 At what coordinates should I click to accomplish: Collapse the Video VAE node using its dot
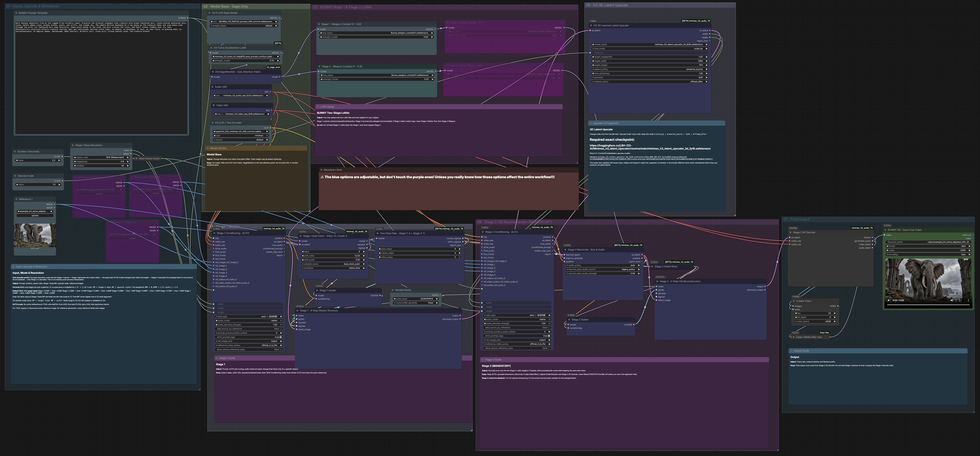[x=214, y=105]
